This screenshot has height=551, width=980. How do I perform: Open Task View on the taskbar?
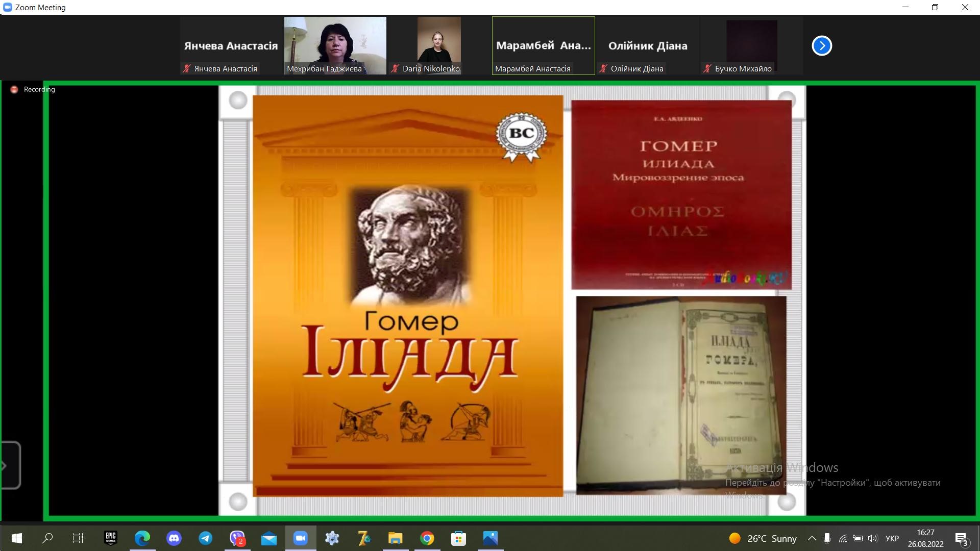pos(78,538)
